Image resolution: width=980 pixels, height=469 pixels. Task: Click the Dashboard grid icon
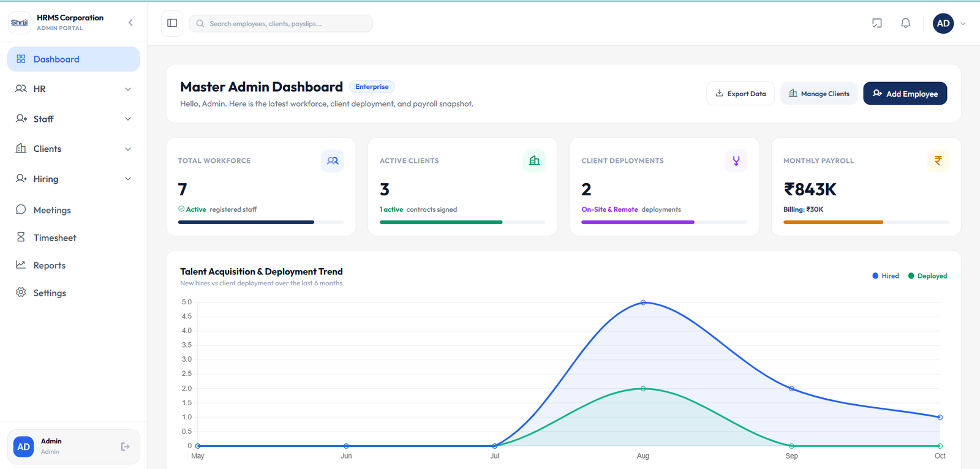click(21, 59)
